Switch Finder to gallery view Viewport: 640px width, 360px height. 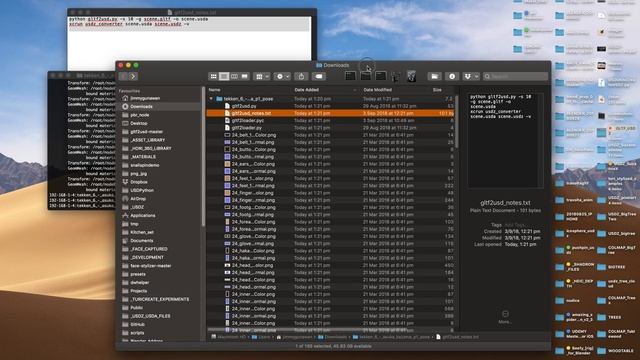244,76
